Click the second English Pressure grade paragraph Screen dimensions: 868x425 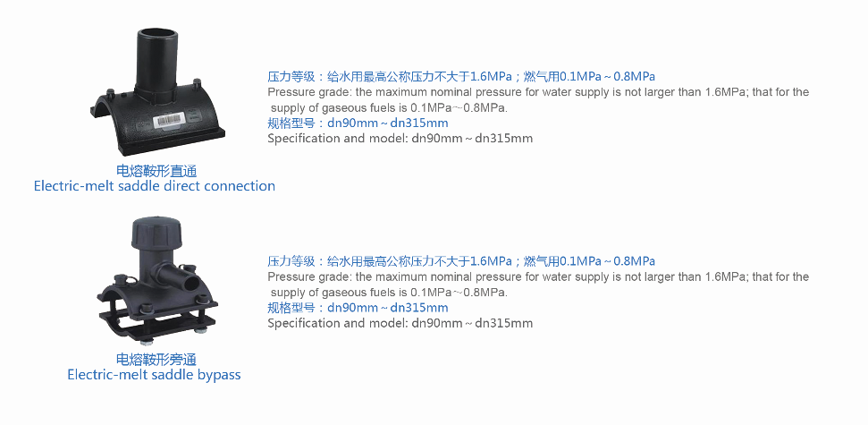538,285
